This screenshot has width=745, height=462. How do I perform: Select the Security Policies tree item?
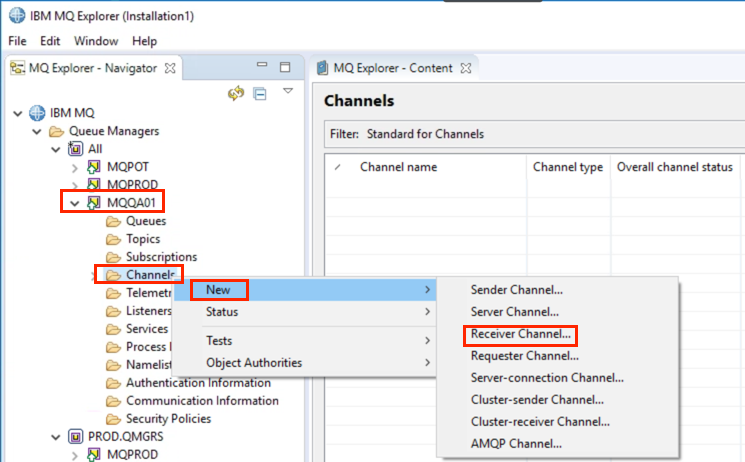point(169,419)
